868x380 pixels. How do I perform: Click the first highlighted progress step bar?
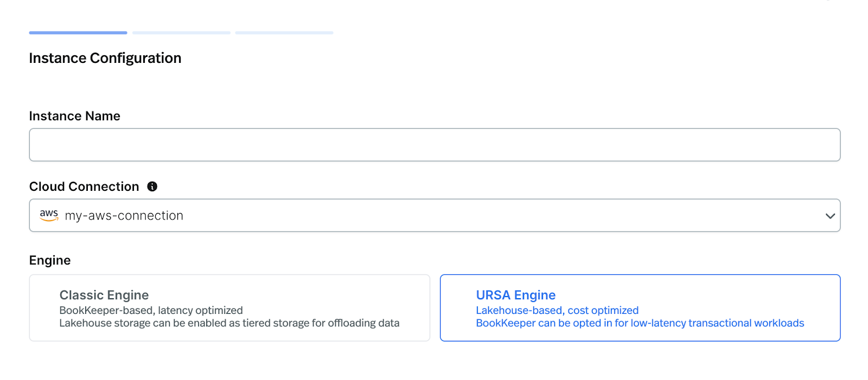pos(78,33)
